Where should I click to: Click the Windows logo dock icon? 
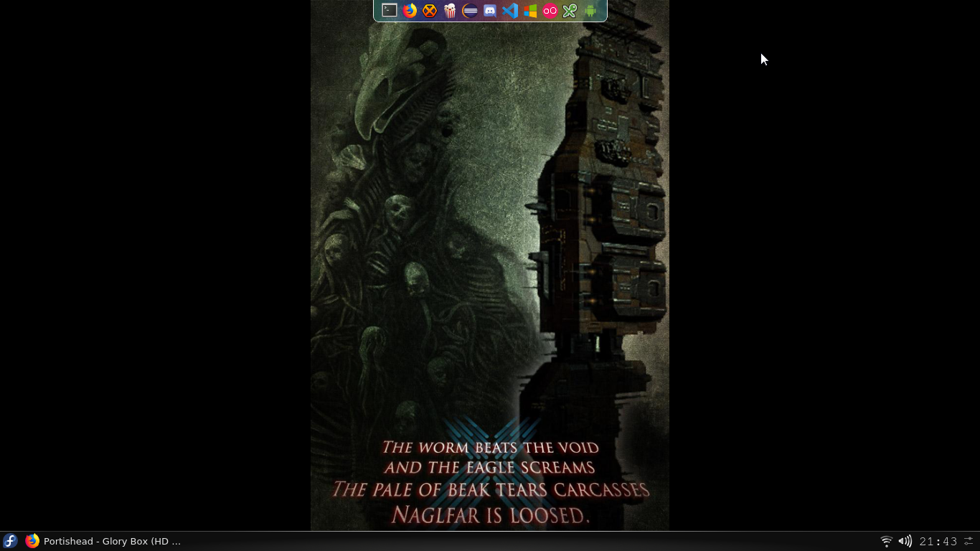coord(530,11)
